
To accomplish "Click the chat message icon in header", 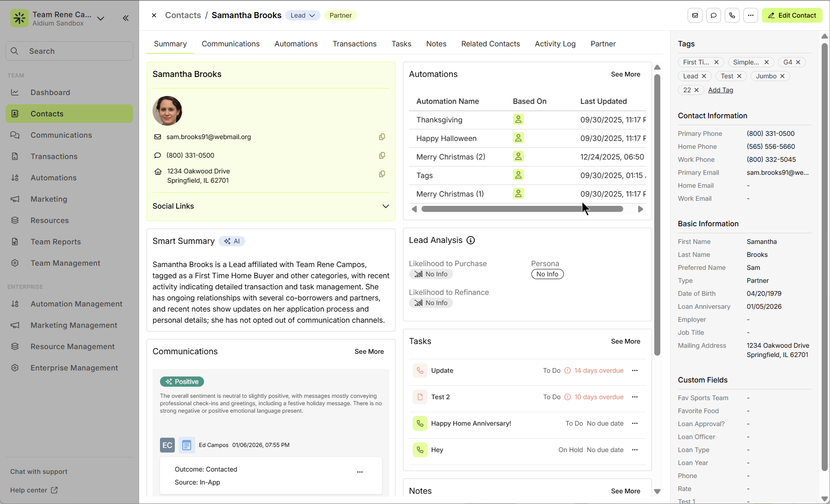I will coord(714,15).
